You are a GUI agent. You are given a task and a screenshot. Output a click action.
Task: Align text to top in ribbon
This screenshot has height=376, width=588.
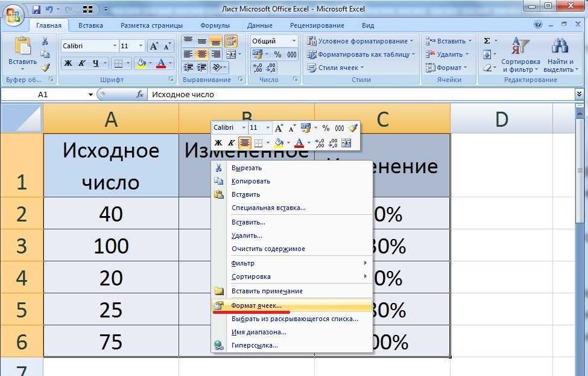pos(188,40)
